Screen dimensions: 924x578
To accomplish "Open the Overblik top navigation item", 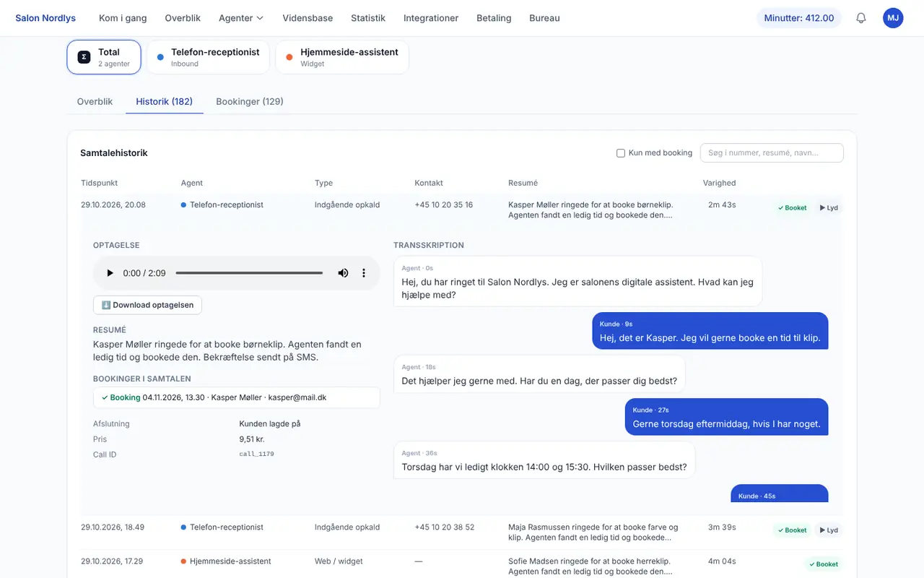I will 183,18.
